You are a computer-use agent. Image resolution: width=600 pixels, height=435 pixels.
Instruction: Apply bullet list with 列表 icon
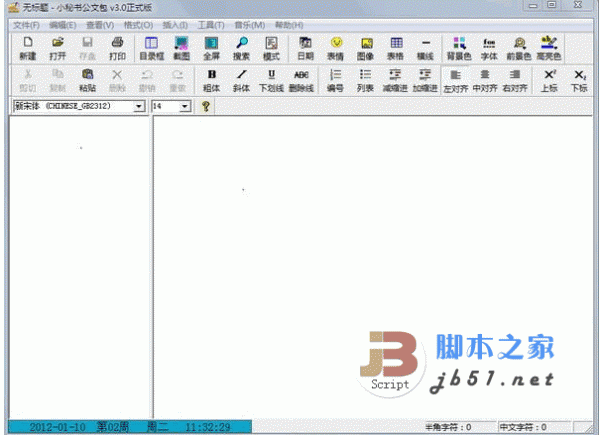pos(365,80)
